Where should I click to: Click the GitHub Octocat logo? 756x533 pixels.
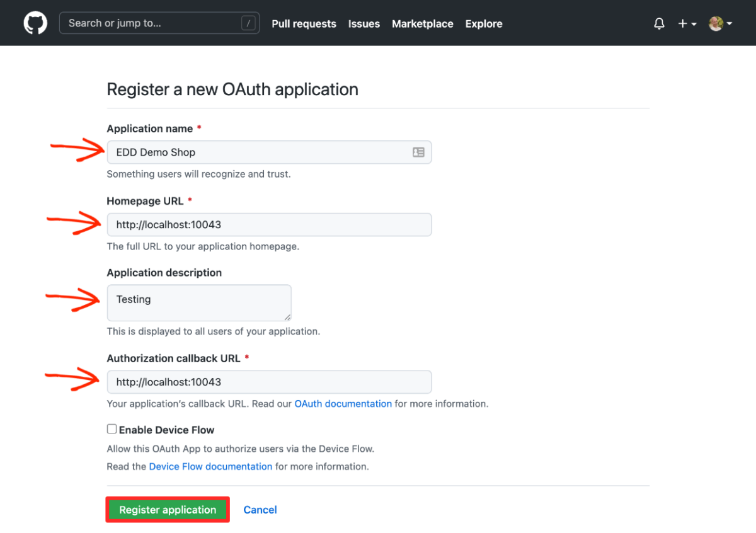click(x=35, y=23)
